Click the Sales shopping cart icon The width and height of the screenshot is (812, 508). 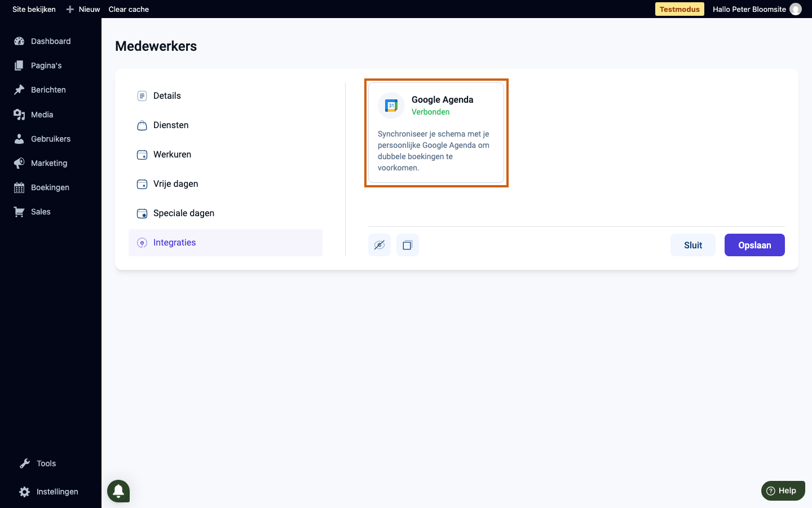pos(19,212)
